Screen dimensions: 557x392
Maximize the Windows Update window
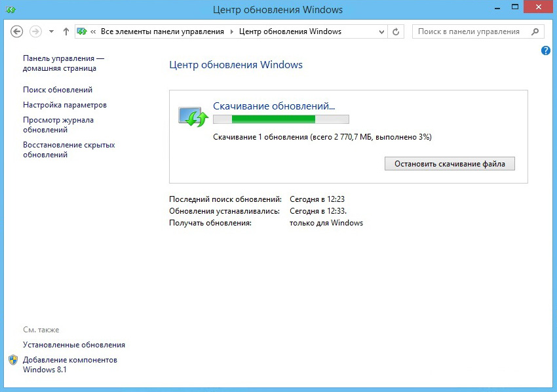pyautogui.click(x=514, y=7)
